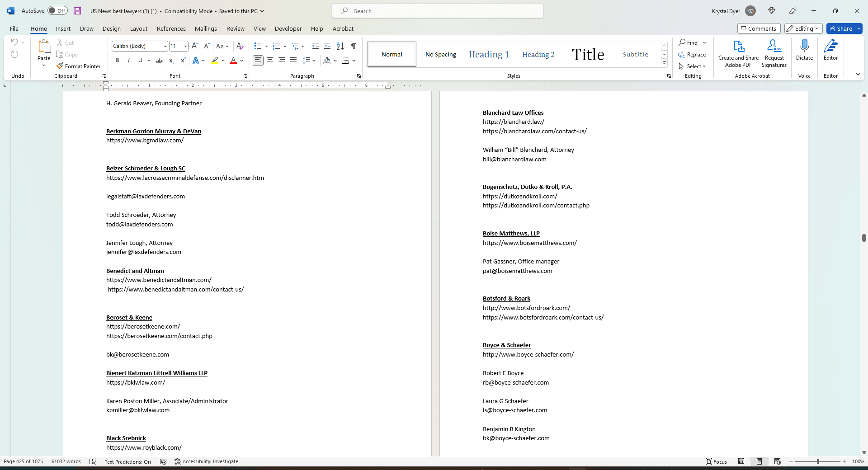The image size is (868, 470).
Task: Expand the Change Case dropdown
Action: pyautogui.click(x=227, y=46)
